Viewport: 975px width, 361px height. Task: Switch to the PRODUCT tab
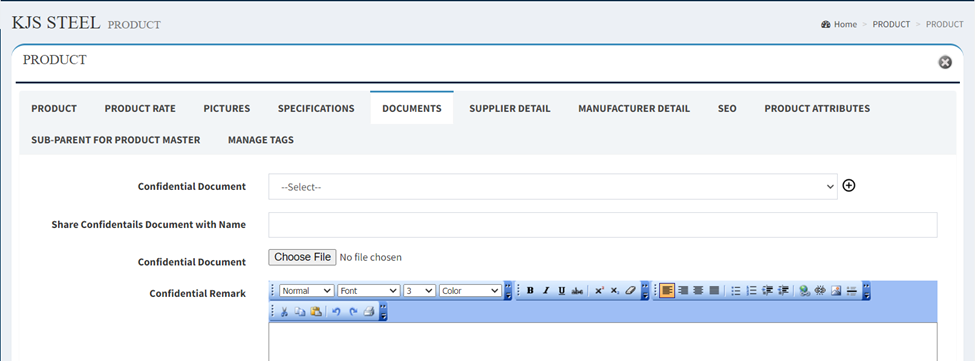click(x=54, y=108)
